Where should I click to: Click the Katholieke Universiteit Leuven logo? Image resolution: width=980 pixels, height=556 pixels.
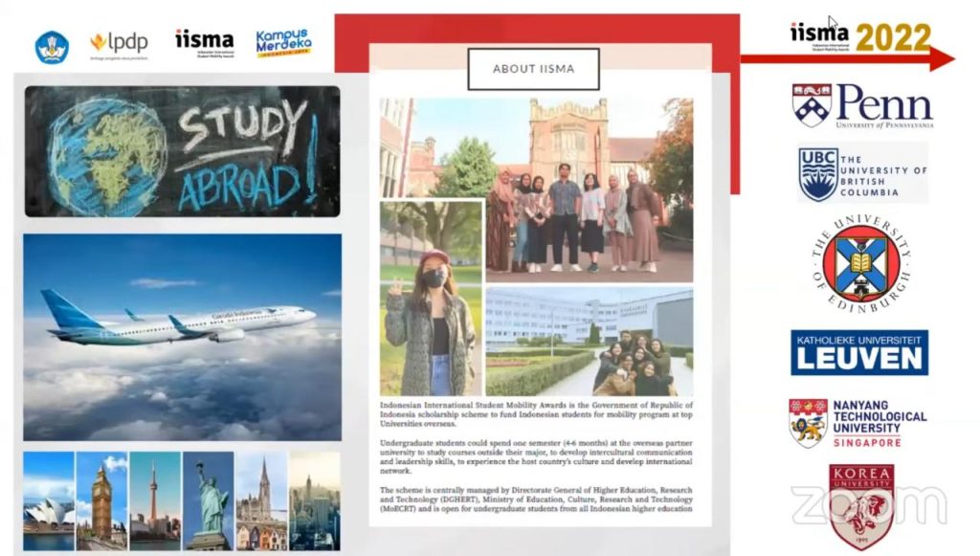[x=859, y=353]
